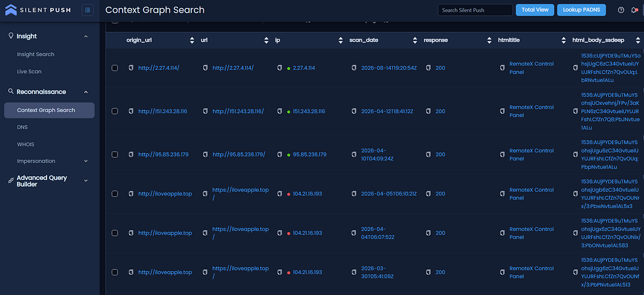Sort by the origin_url column arrows

click(x=192, y=40)
